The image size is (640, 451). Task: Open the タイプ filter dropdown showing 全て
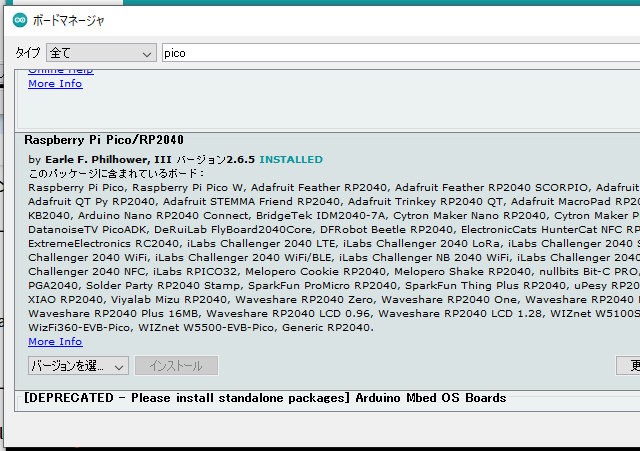[100, 53]
